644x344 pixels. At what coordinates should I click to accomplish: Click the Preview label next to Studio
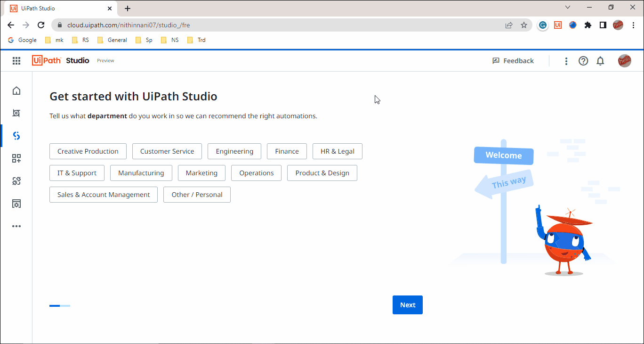105,61
